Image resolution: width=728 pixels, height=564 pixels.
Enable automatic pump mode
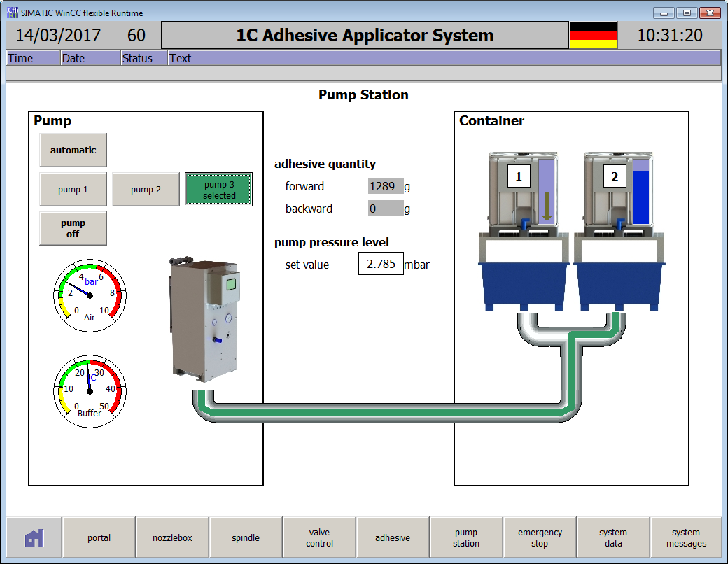(73, 150)
